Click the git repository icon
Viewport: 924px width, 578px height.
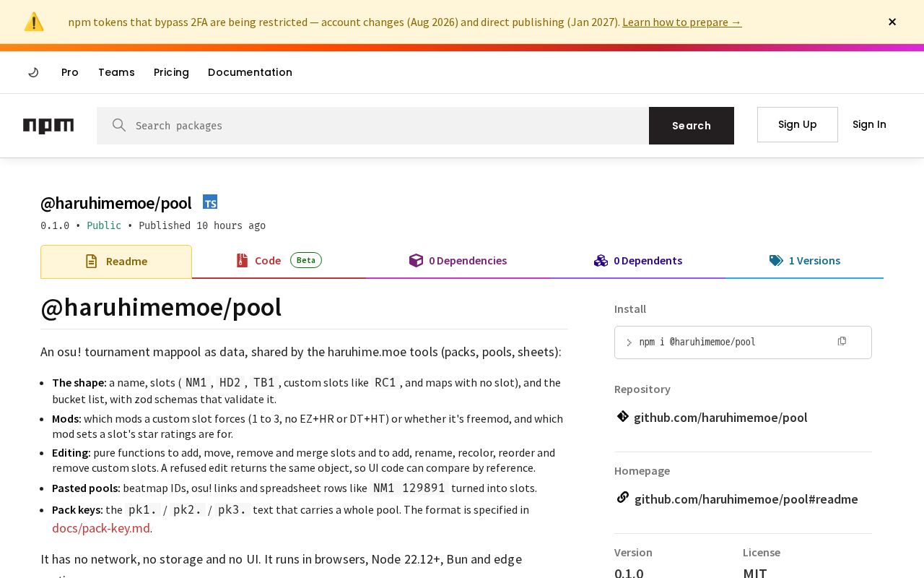coord(622,416)
